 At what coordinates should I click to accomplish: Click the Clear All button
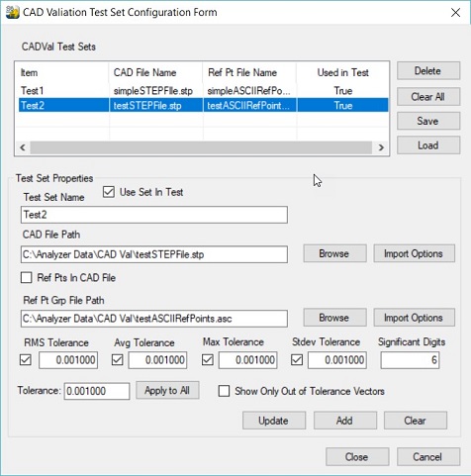tap(428, 96)
